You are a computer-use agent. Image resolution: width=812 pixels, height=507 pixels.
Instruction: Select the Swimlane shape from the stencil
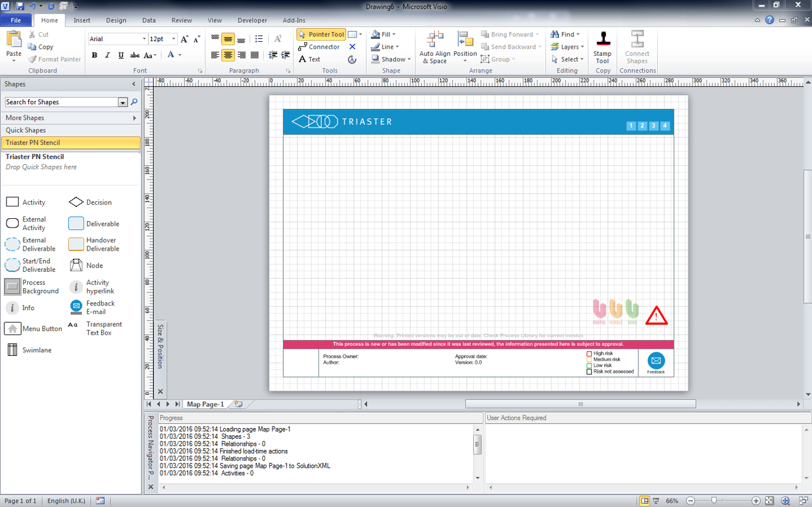[x=12, y=349]
